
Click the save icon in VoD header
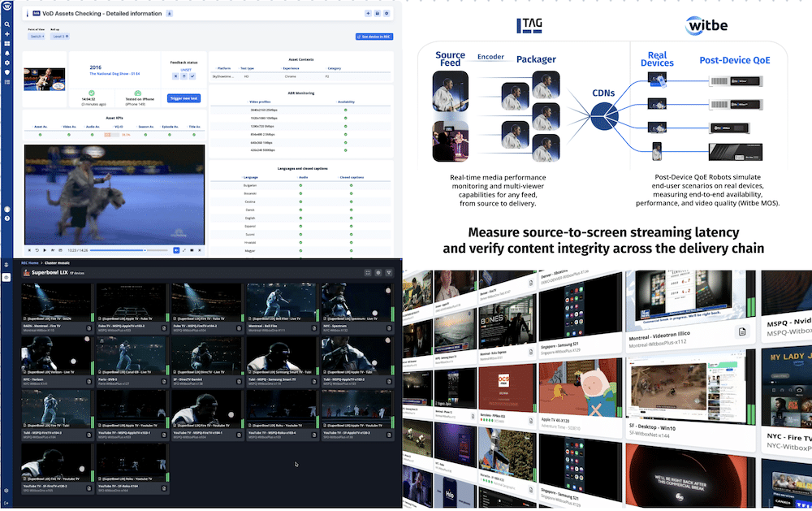click(377, 14)
